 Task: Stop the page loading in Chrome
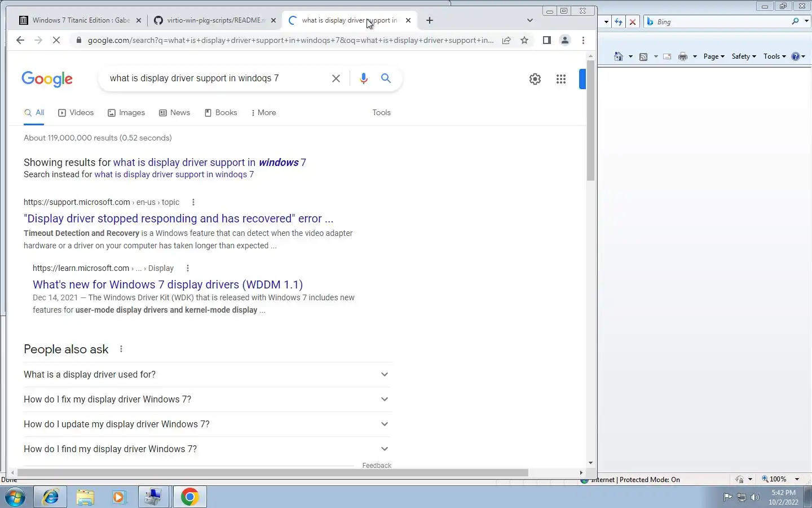coord(56,40)
